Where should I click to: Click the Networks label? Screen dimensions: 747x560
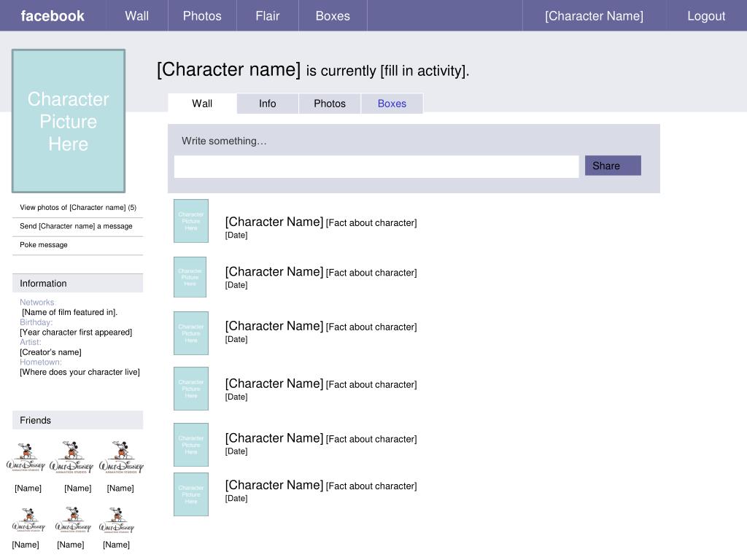click(x=38, y=303)
